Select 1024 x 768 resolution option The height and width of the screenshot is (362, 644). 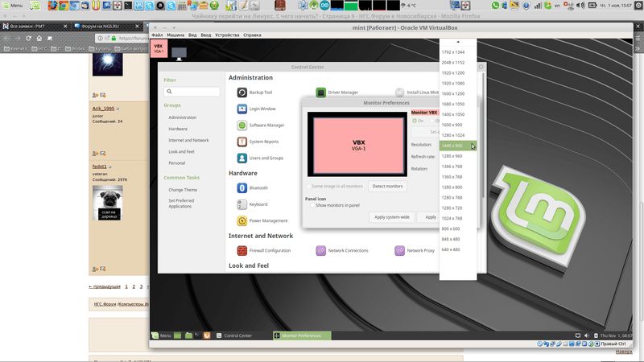click(x=452, y=219)
